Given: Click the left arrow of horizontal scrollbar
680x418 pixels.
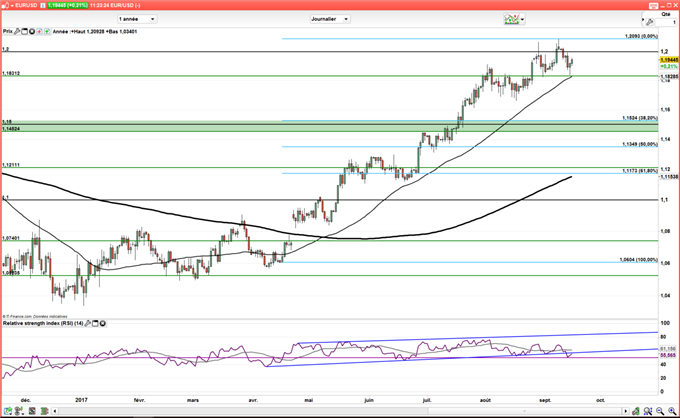Looking at the screenshot, I should click(55, 411).
